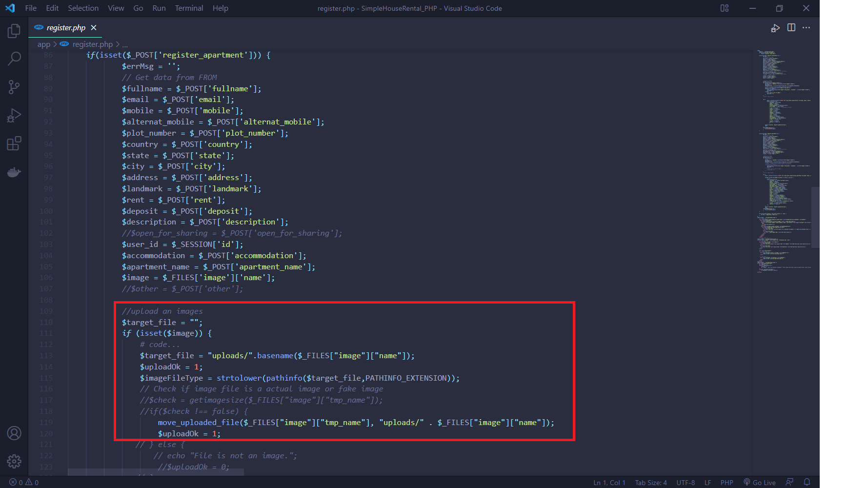Click the Run or Debug button in editor toolbar
This screenshot has width=868, height=488.
point(775,28)
